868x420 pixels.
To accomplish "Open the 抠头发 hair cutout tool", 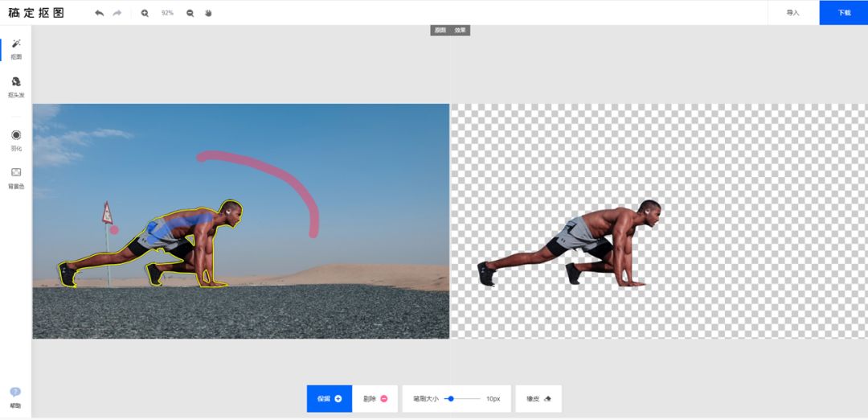I will [16, 86].
